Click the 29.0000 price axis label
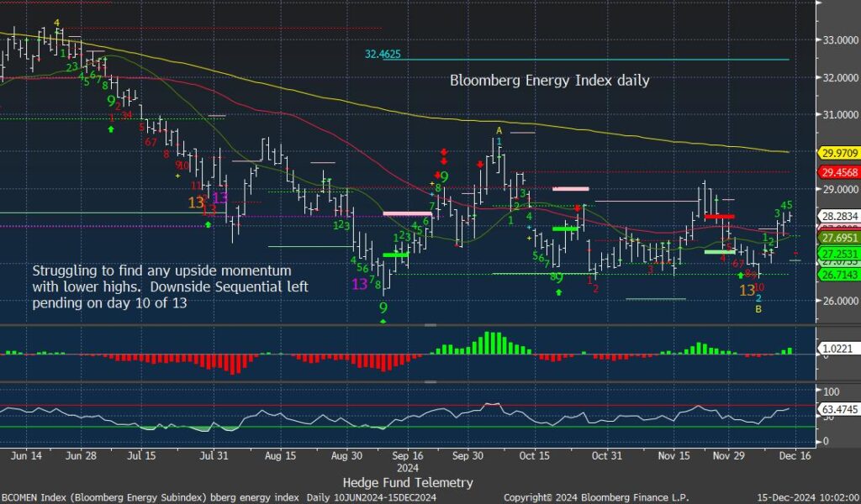This screenshot has width=861, height=504. coord(840,189)
